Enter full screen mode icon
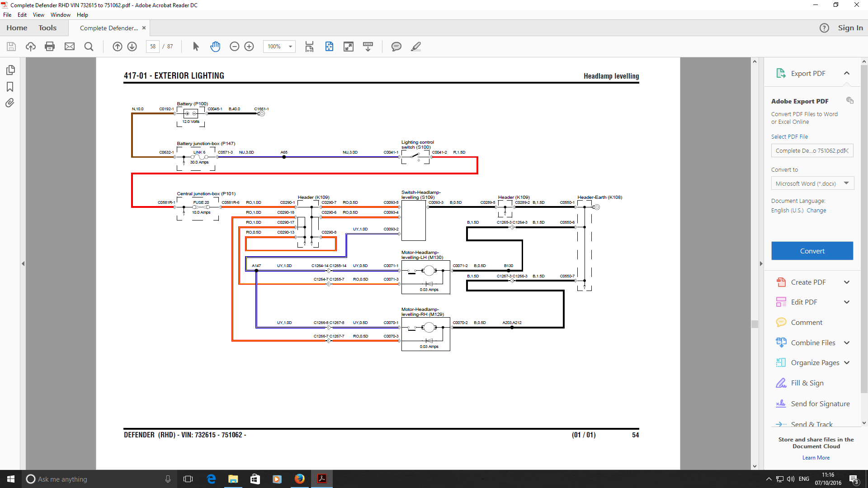The image size is (868, 488). point(349,47)
